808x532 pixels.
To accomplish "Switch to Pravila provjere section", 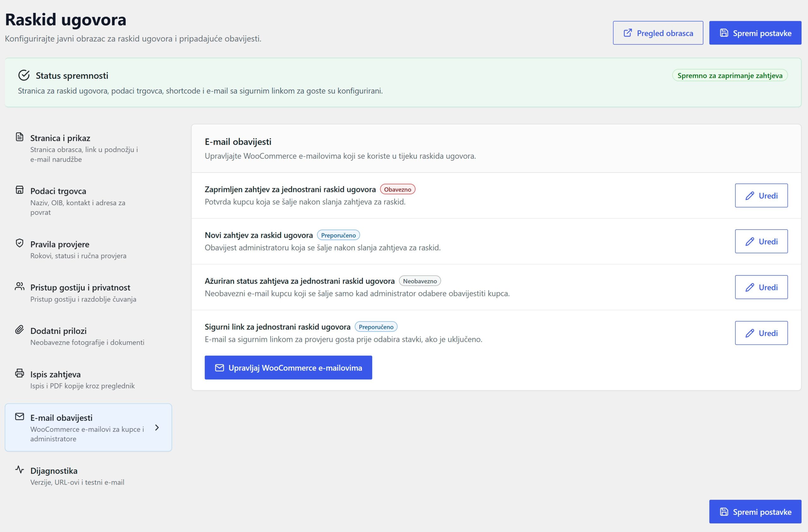I will 88,249.
